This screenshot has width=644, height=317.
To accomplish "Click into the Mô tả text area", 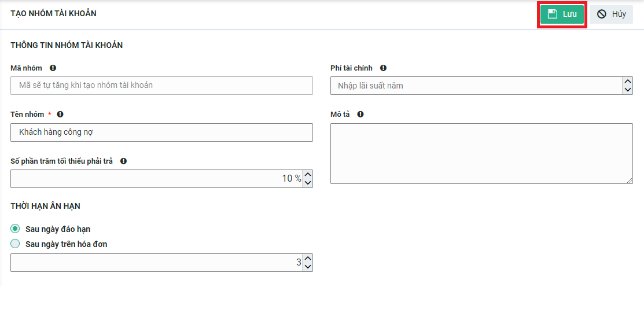I will click(481, 153).
